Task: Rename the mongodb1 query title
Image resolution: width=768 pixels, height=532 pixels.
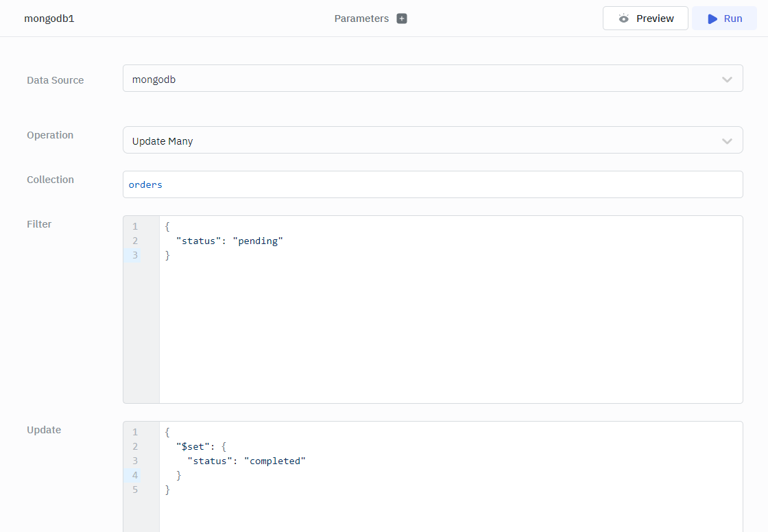Action: (49, 19)
